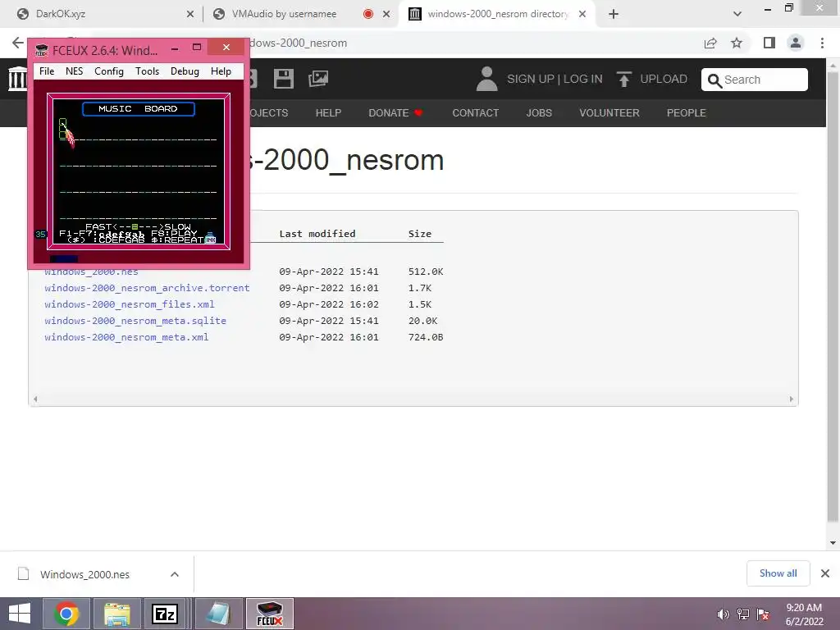Screen dimensions: 840x630
Task: Click the LOG IN link
Action: tap(583, 80)
